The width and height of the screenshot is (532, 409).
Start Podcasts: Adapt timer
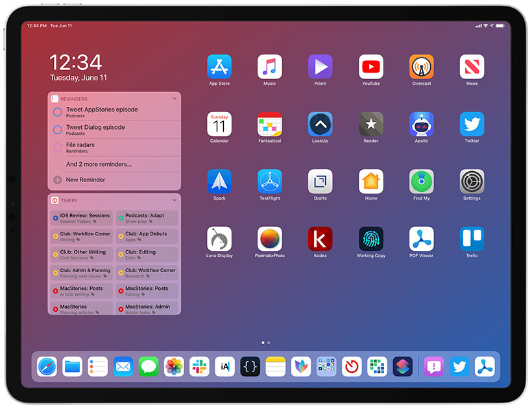147,218
